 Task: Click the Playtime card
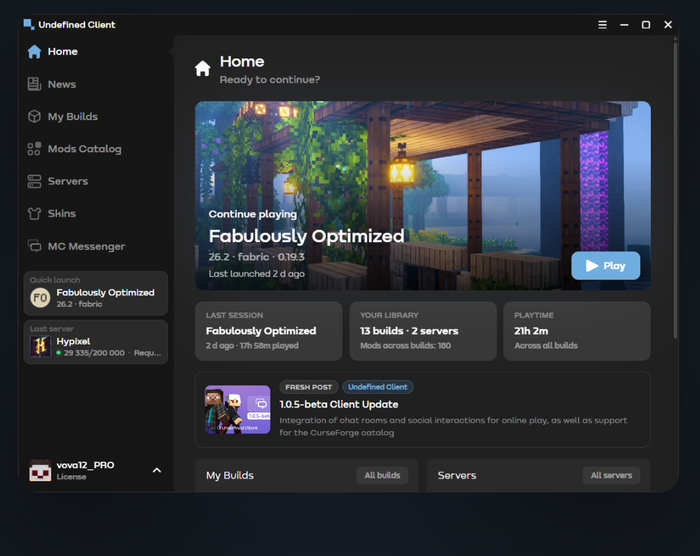point(577,331)
